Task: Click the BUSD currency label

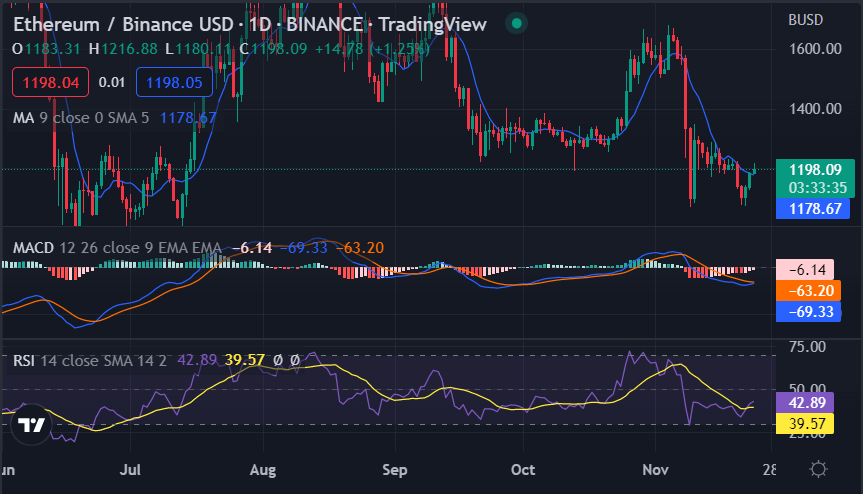Action: 806,20
